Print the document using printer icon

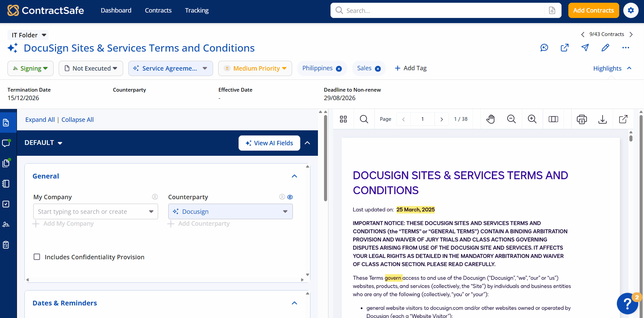point(582,119)
